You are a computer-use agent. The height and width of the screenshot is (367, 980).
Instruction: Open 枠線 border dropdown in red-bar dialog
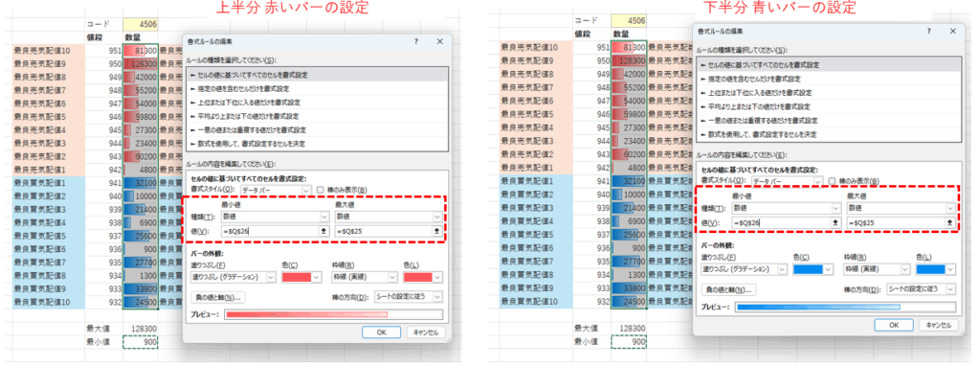tap(365, 277)
